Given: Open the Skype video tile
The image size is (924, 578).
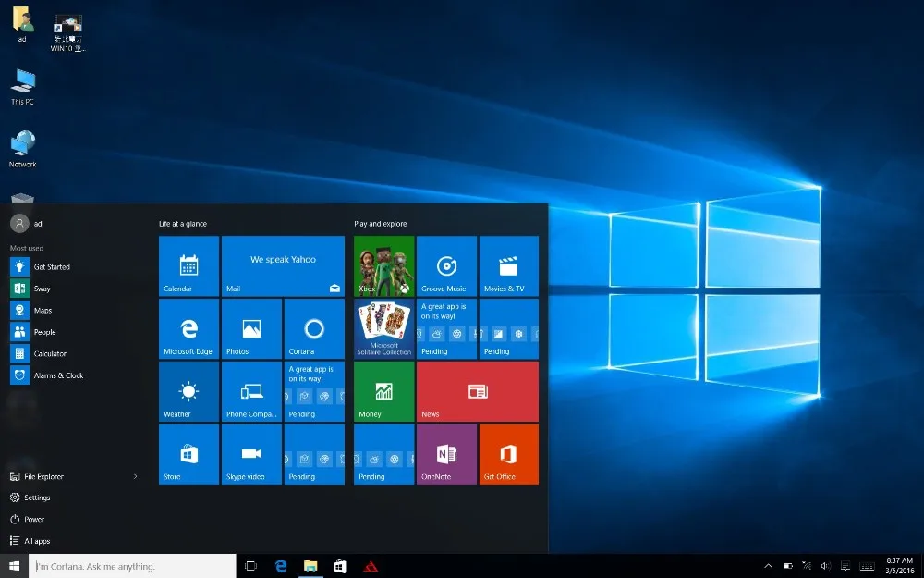Looking at the screenshot, I should click(251, 454).
